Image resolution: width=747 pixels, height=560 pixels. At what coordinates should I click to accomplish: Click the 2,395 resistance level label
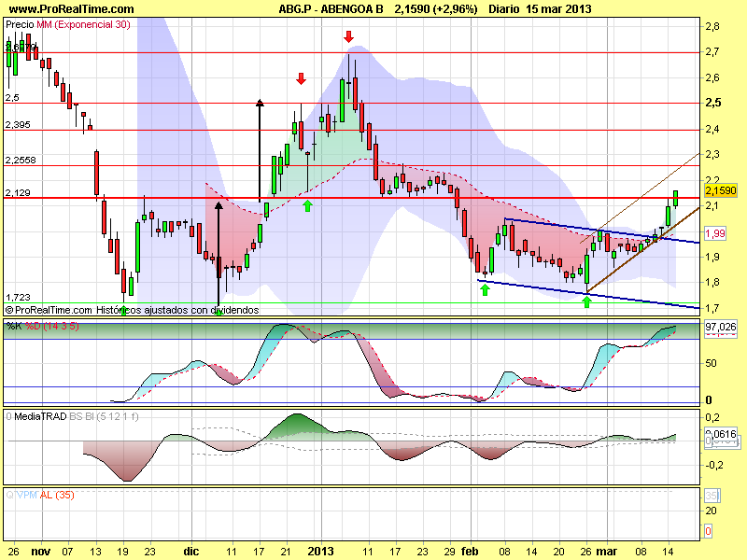pos(18,125)
